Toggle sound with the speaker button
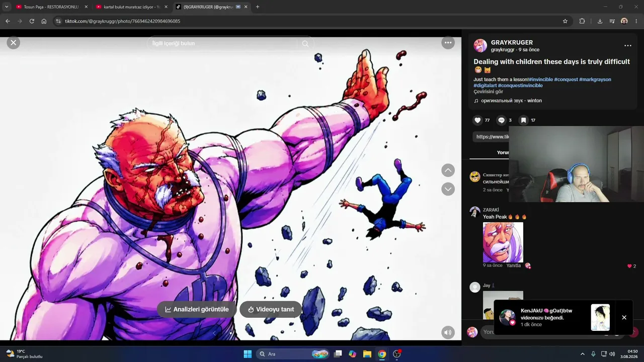 (448, 332)
